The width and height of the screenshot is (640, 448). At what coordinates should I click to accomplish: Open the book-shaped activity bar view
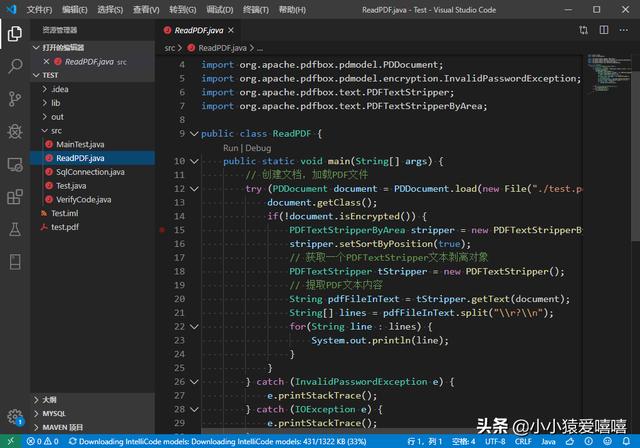click(15, 262)
